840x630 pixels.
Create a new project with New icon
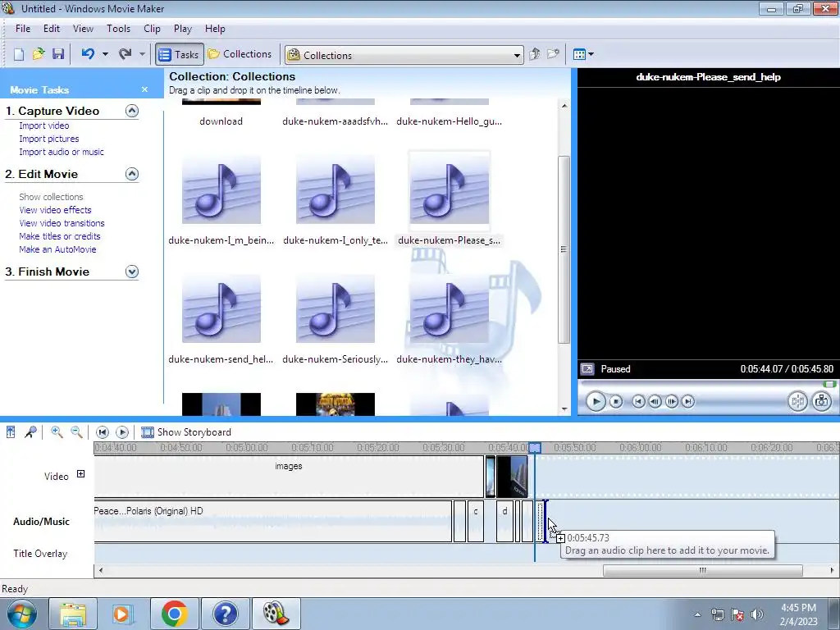pyautogui.click(x=19, y=54)
